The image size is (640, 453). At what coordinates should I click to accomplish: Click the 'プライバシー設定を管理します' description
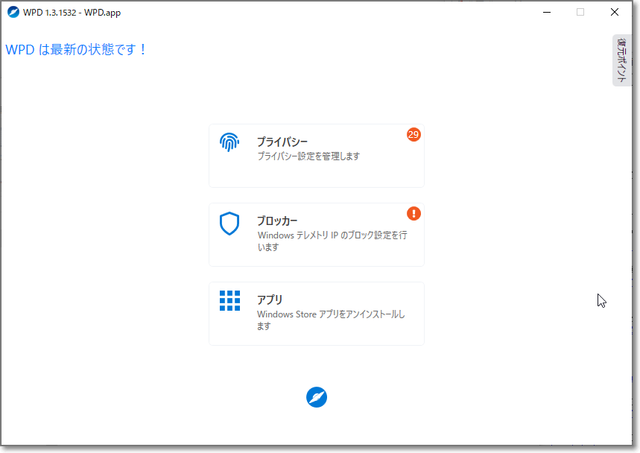308,157
